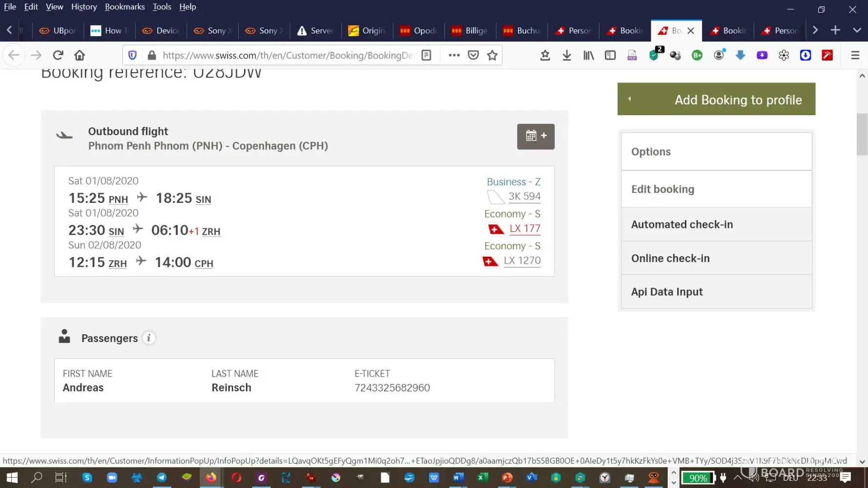Open the Firefox hamburger menu

[855, 55]
